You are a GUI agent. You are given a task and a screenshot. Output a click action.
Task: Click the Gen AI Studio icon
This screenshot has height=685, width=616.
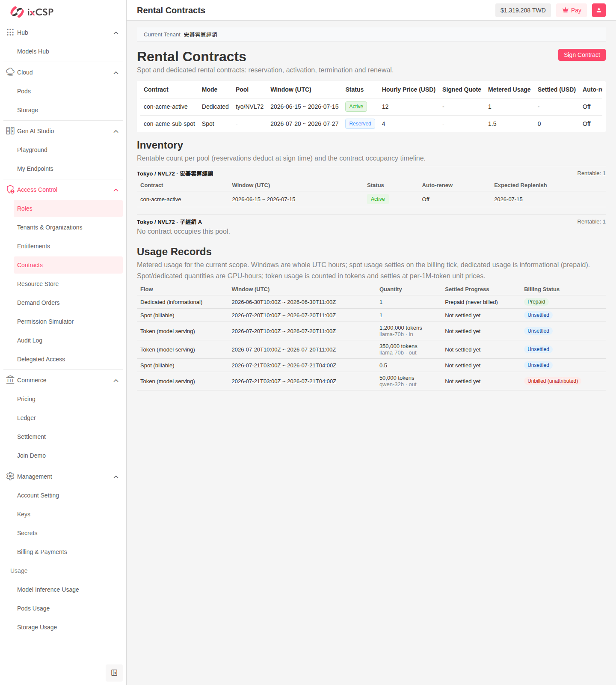10,131
